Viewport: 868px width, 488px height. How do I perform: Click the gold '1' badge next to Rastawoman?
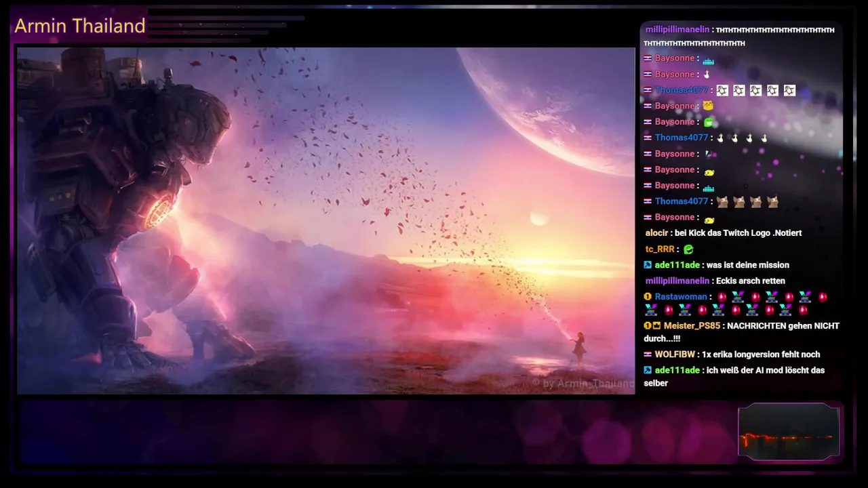click(648, 297)
